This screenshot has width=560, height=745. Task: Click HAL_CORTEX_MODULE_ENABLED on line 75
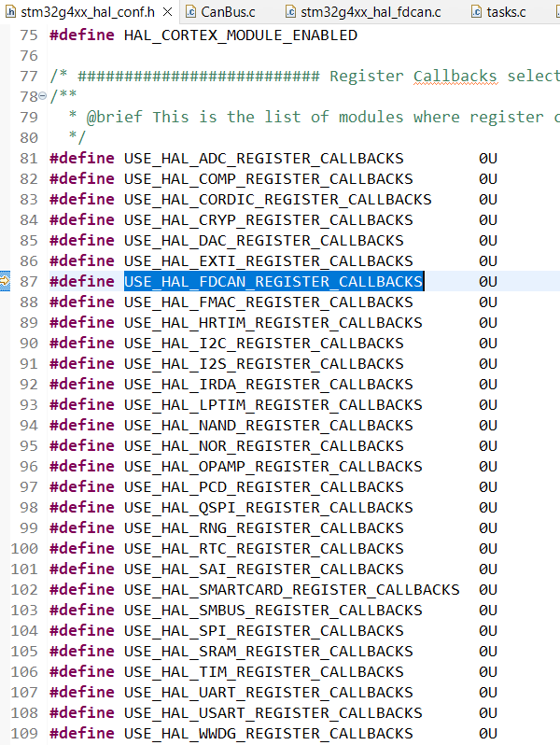coord(241,35)
